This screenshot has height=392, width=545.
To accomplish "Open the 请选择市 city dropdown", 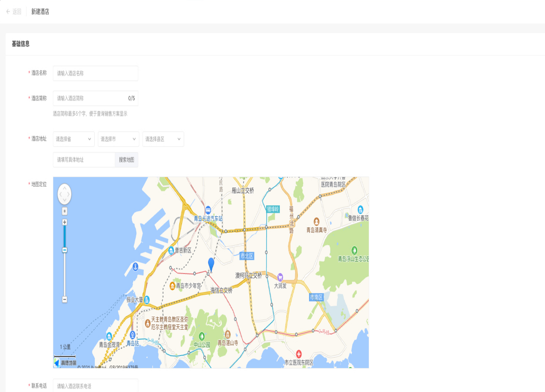I will [x=118, y=139].
